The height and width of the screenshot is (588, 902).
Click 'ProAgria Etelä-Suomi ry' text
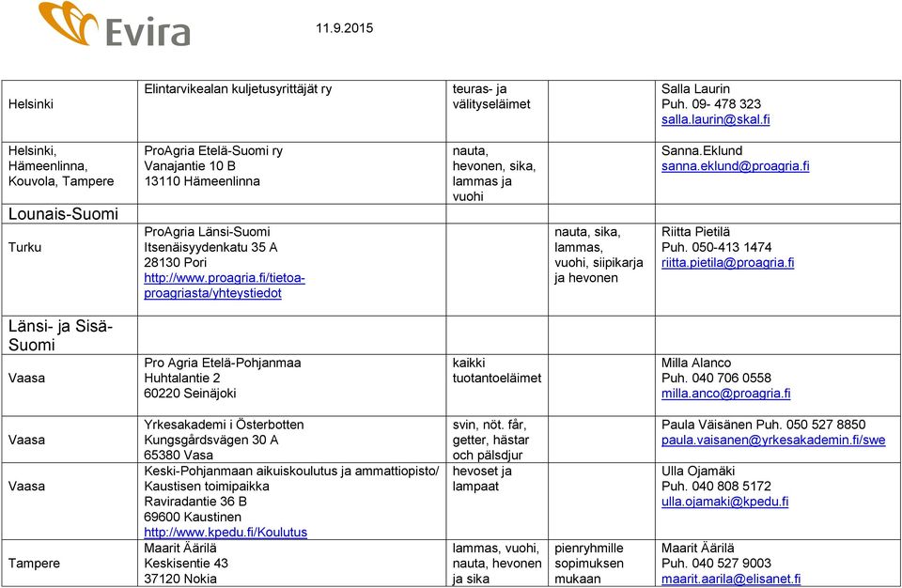coord(213,150)
